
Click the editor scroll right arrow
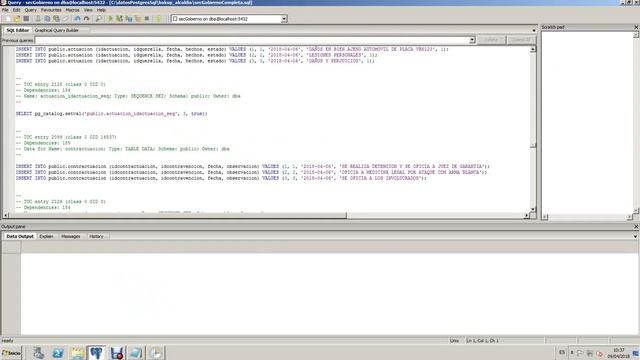pyautogui.click(x=527, y=216)
